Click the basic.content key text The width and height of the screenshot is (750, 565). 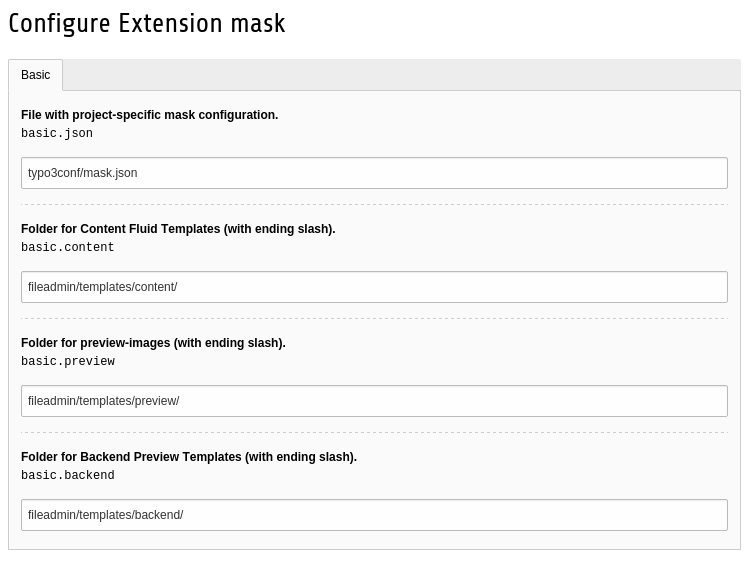coord(68,248)
